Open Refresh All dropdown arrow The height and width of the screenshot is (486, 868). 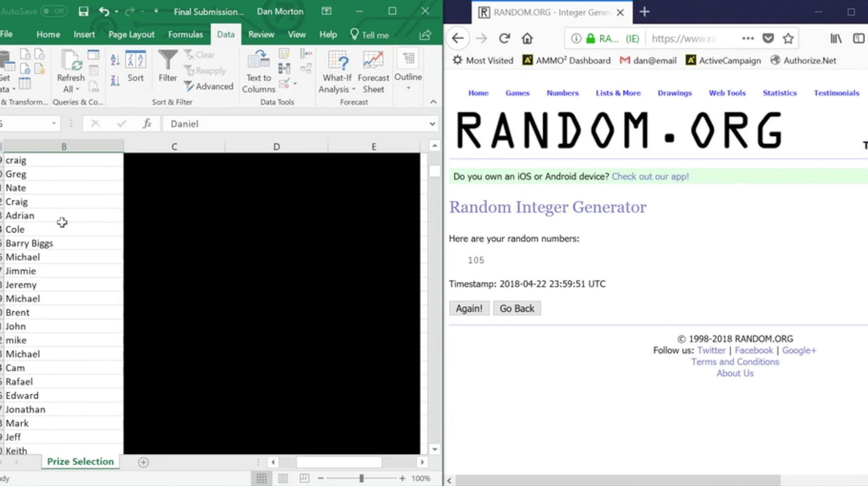[x=77, y=89]
